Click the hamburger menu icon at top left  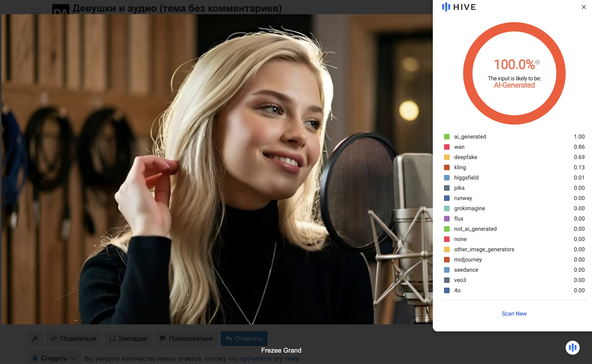tap(36, 10)
